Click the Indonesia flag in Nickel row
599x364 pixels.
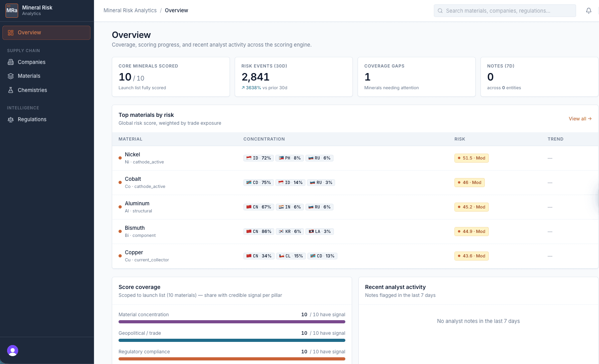click(x=249, y=158)
